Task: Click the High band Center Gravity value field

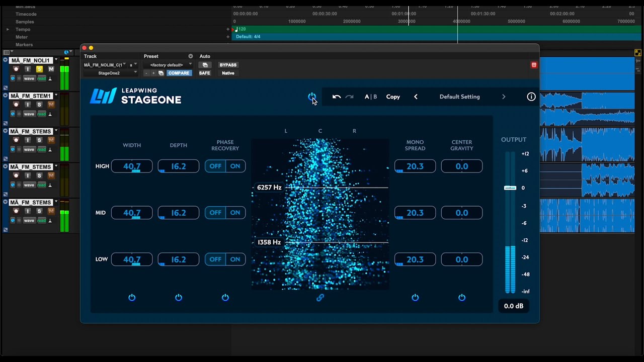Action: tap(462, 166)
